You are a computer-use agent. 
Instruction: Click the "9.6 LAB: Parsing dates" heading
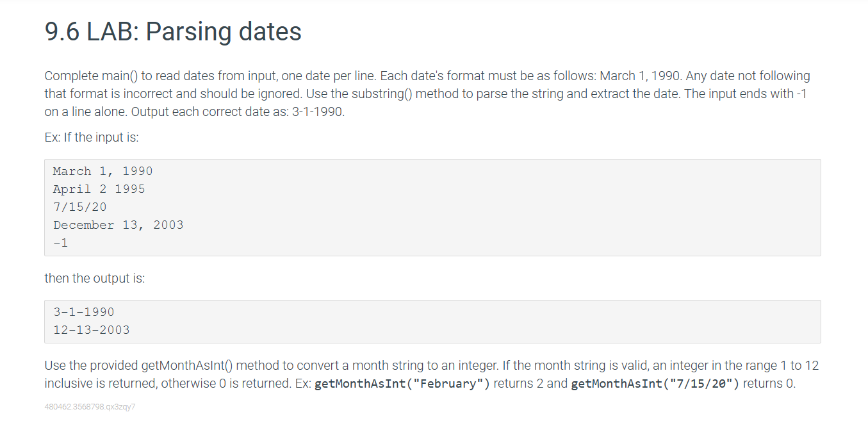pos(173,31)
